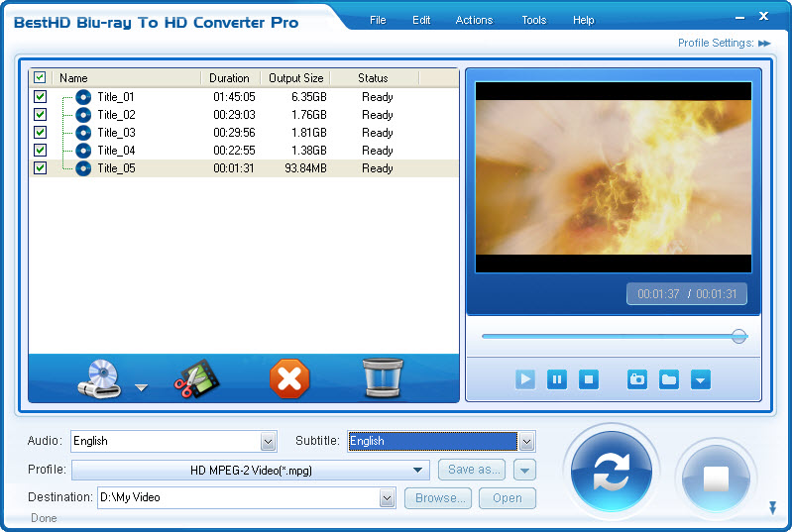Open the Destination path dropdown

387,498
